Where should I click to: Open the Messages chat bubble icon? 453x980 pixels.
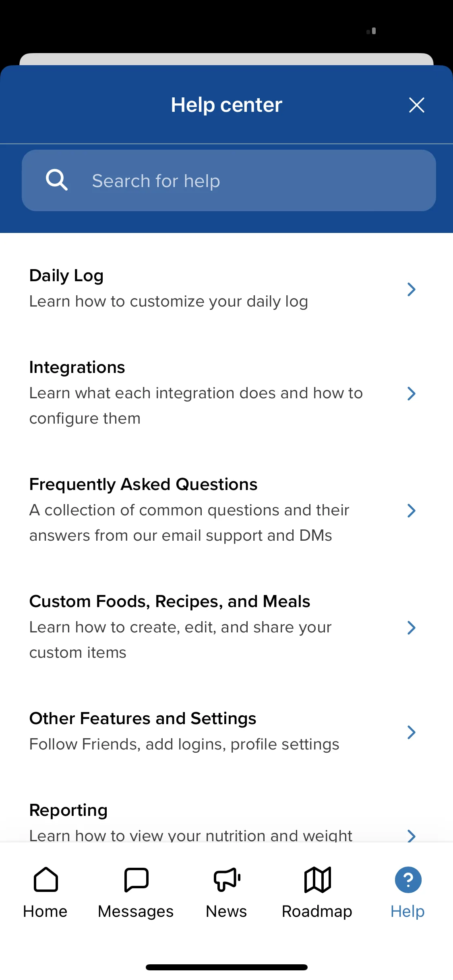click(x=136, y=879)
